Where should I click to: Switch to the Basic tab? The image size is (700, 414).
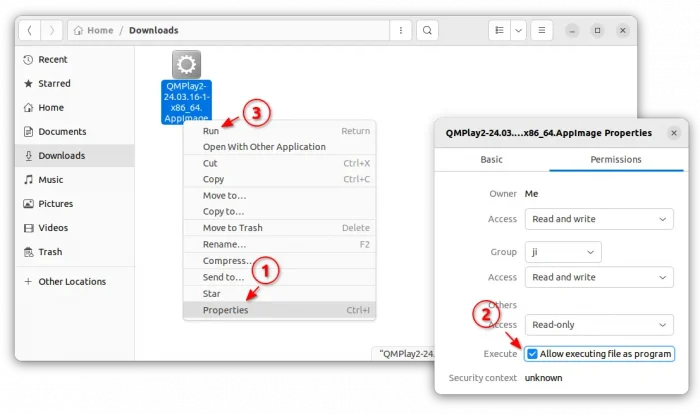coord(491,159)
